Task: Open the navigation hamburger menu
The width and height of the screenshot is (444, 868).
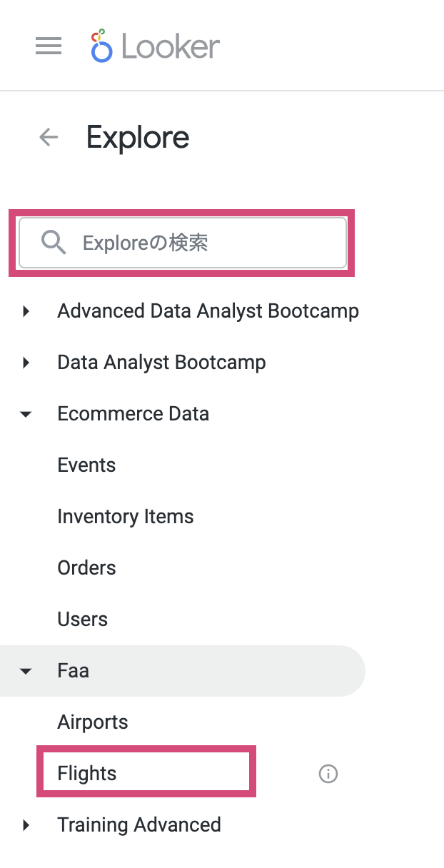Action: (48, 46)
